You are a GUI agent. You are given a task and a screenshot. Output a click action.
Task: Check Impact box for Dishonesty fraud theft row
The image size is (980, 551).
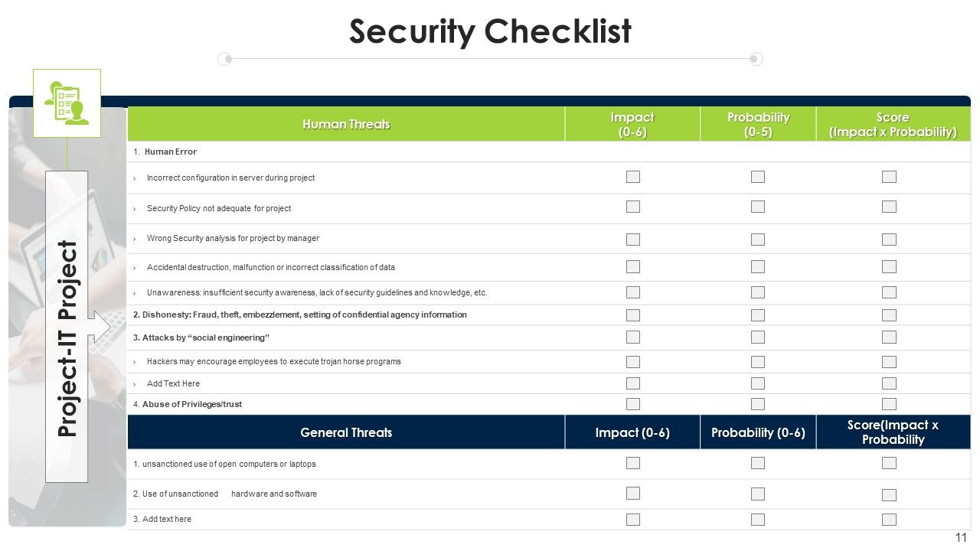click(633, 315)
